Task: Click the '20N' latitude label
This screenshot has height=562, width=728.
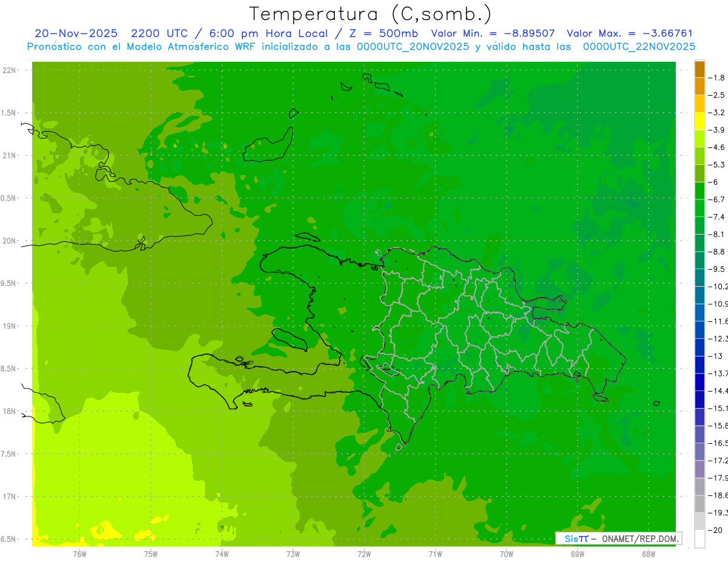Action: click(x=9, y=241)
